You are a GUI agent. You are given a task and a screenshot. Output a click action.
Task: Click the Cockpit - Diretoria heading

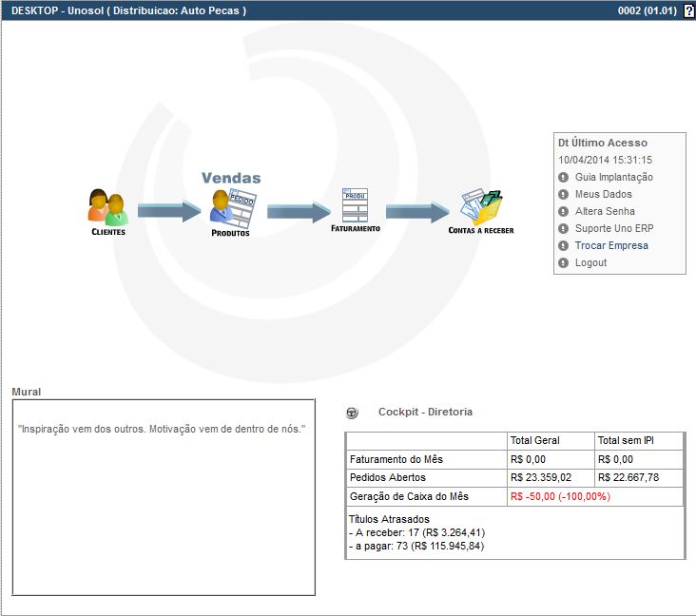coord(425,412)
